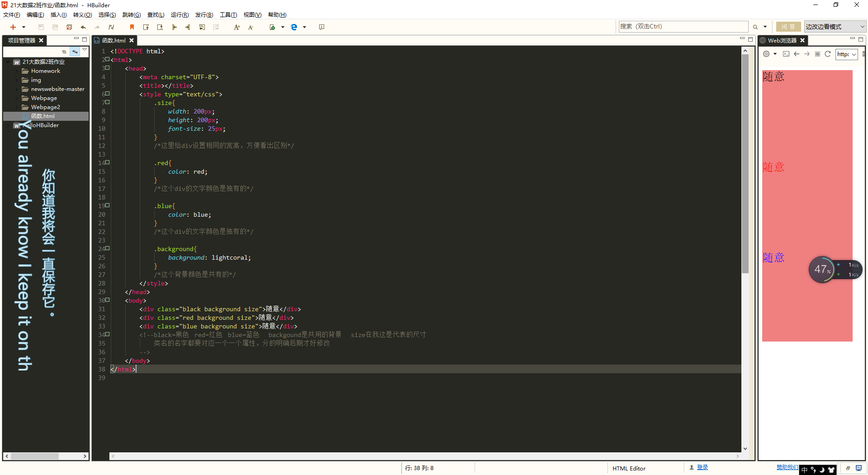Open the 工具(T) menu

coord(228,15)
